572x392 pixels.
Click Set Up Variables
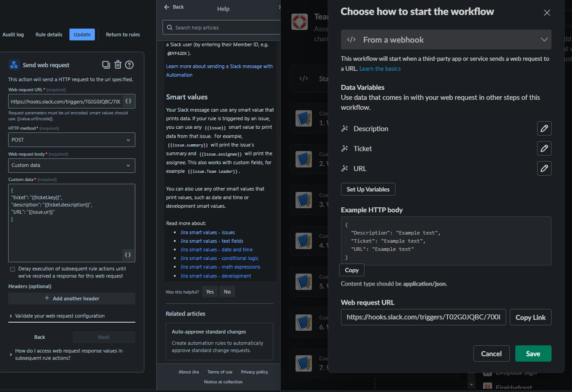[x=368, y=189]
